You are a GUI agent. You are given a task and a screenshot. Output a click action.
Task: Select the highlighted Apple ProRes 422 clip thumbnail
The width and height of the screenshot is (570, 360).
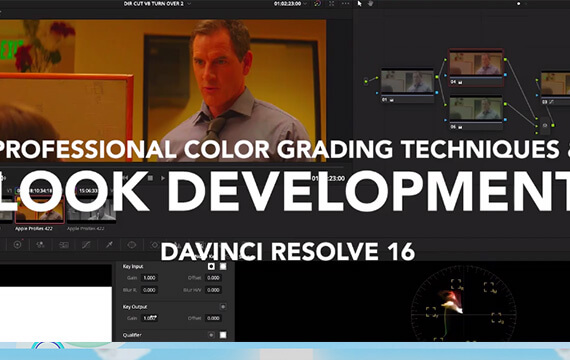(x=40, y=209)
